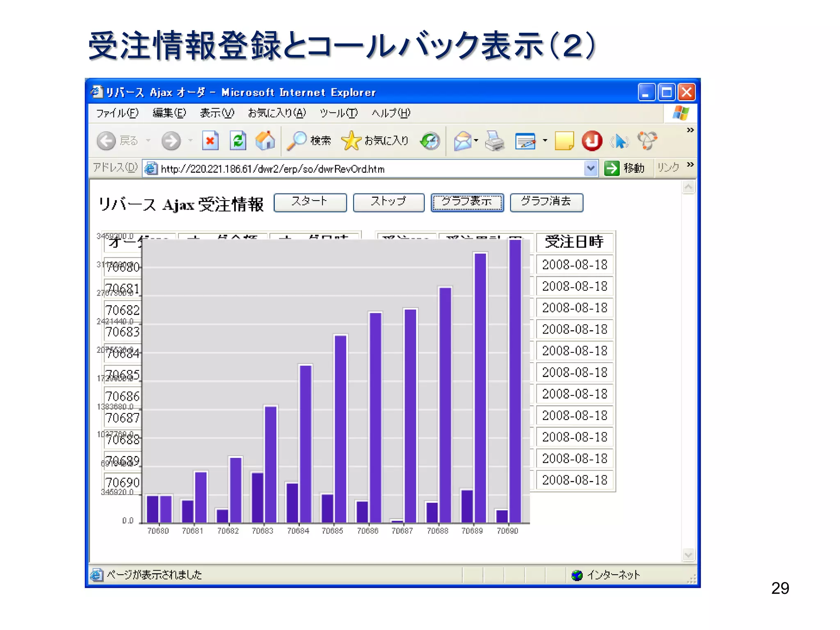
Task: Click the Windows flag logo
Action: (681, 113)
